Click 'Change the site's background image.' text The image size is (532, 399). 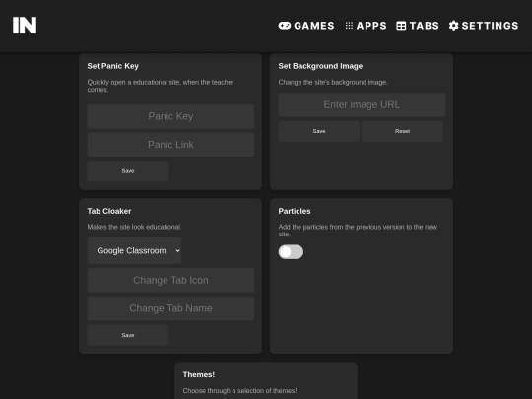333,82
